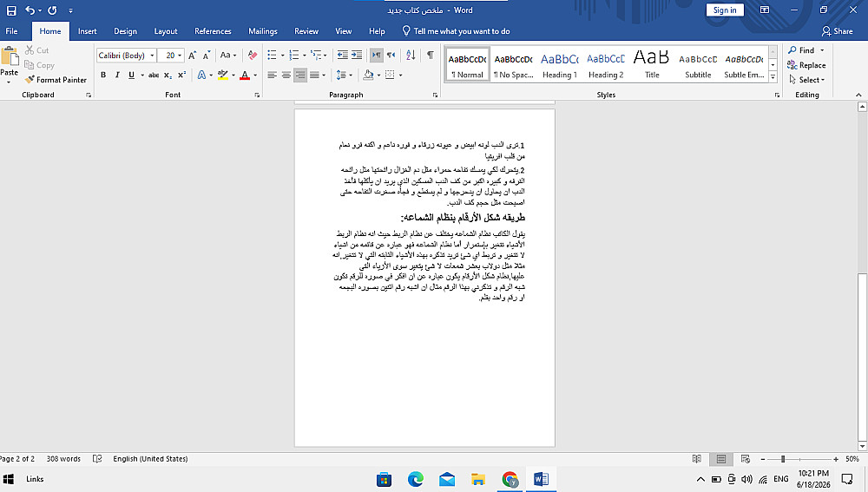Click the Sign in button
This screenshot has width=868, height=492.
click(x=725, y=10)
